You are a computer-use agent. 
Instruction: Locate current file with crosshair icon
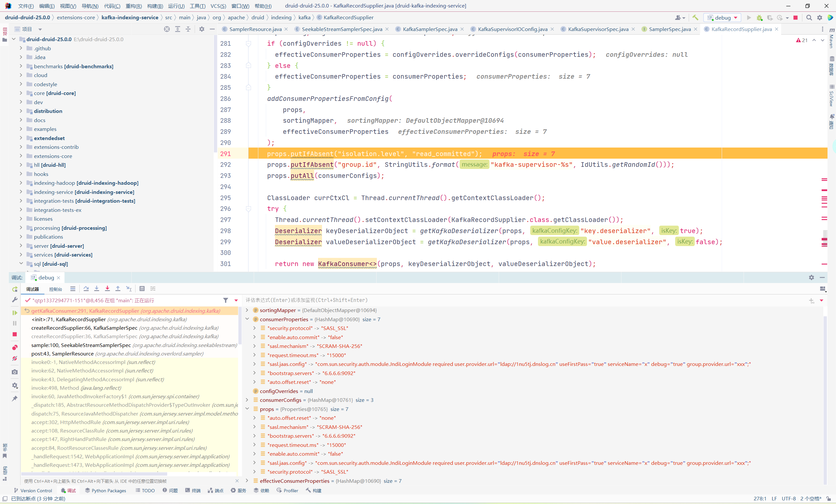point(167,29)
